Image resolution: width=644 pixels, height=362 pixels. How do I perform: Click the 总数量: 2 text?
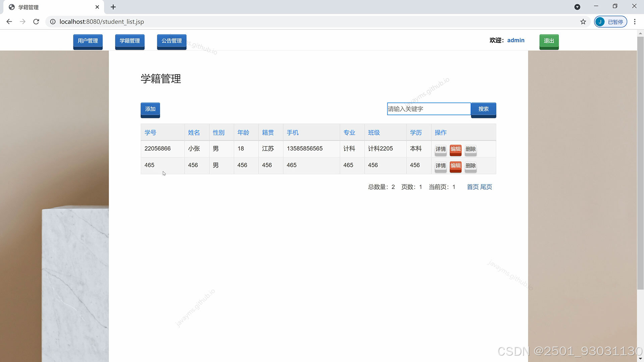point(381,187)
